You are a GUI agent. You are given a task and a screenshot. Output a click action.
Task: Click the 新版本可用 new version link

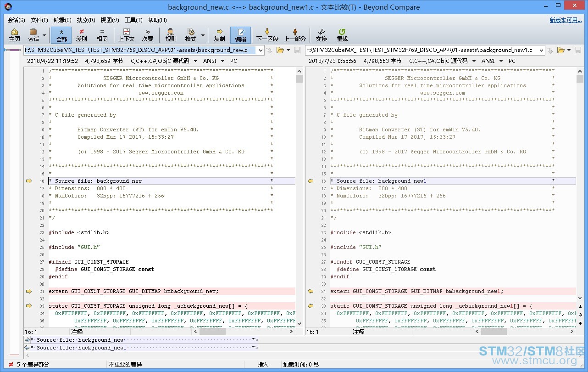pyautogui.click(x=566, y=20)
